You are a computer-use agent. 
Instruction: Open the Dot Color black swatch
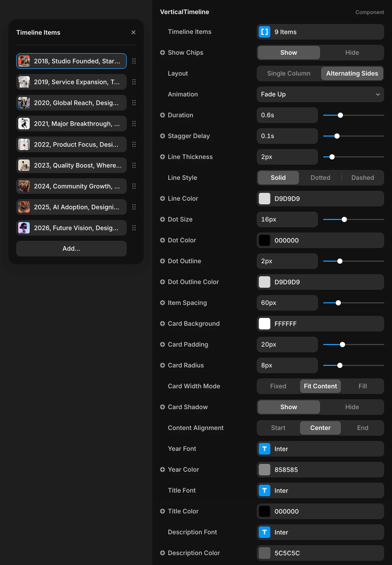point(265,240)
